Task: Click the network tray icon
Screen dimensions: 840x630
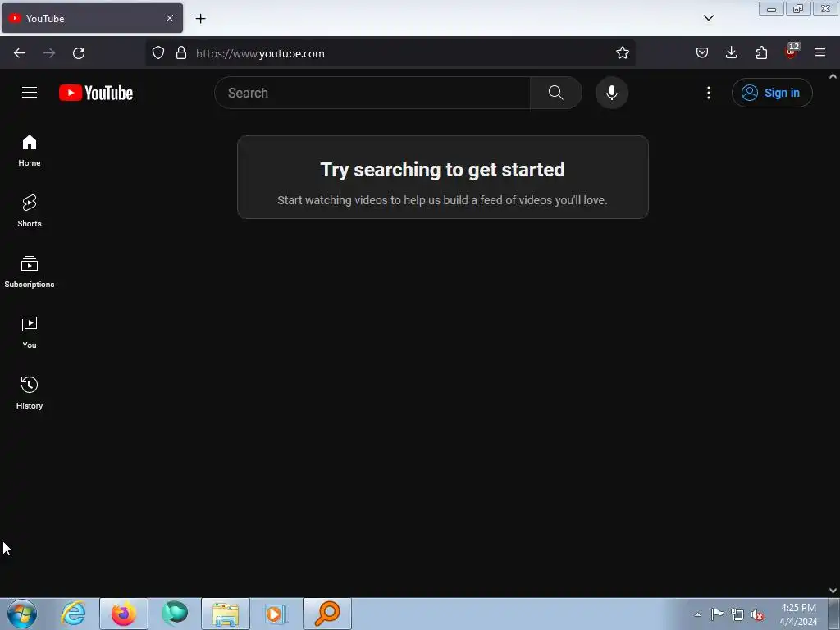Action: pyautogui.click(x=737, y=615)
